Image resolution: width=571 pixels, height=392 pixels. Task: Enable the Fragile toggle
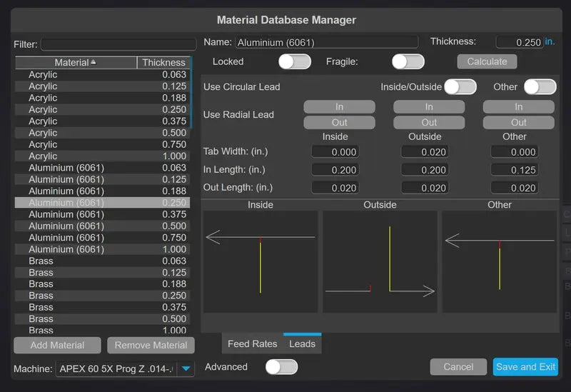click(408, 61)
